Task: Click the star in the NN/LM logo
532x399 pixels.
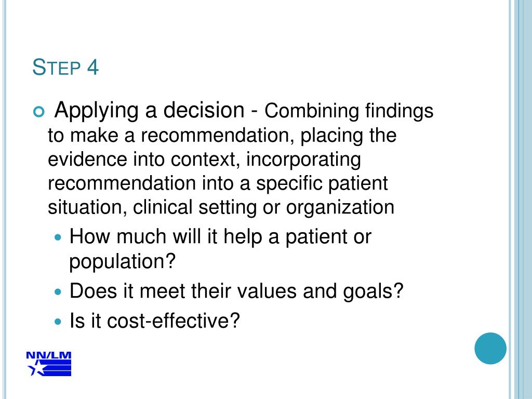Action: click(35, 368)
